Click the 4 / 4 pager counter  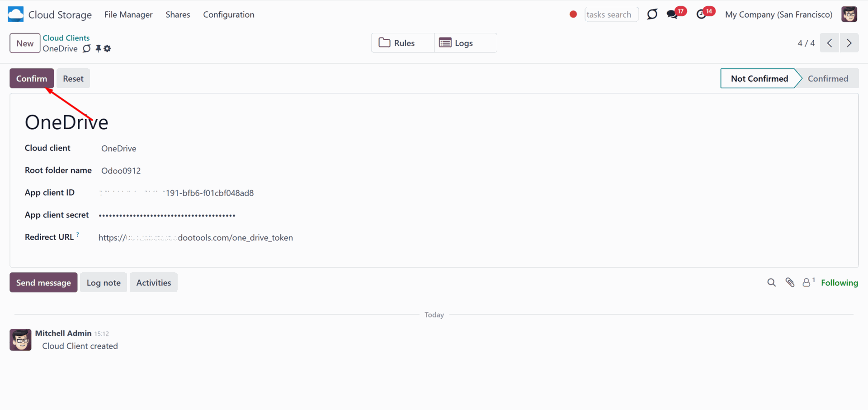pyautogui.click(x=806, y=43)
